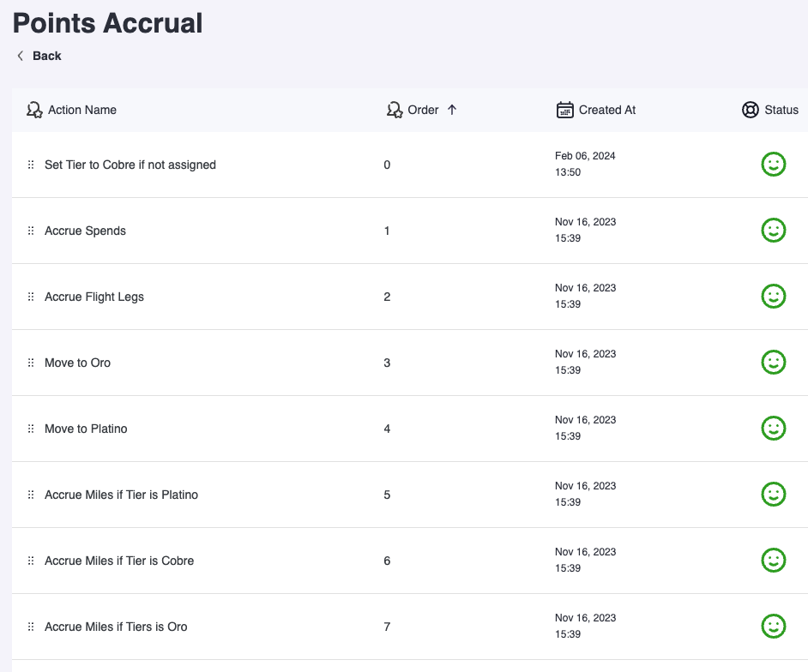This screenshot has height=672, width=808.
Task: Click status smiley for Move to Oro
Action: click(x=774, y=363)
